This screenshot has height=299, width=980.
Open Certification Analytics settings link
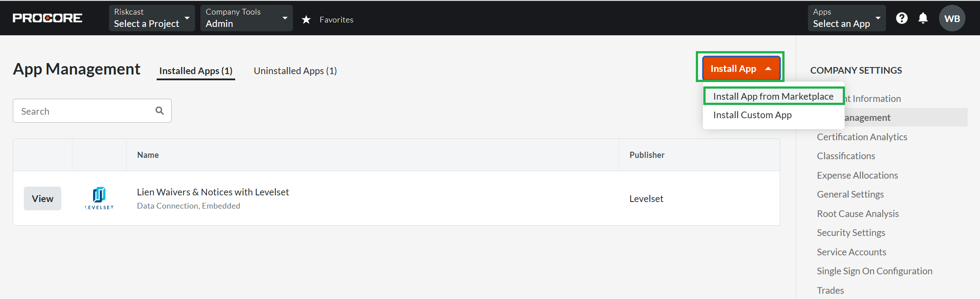pos(862,137)
